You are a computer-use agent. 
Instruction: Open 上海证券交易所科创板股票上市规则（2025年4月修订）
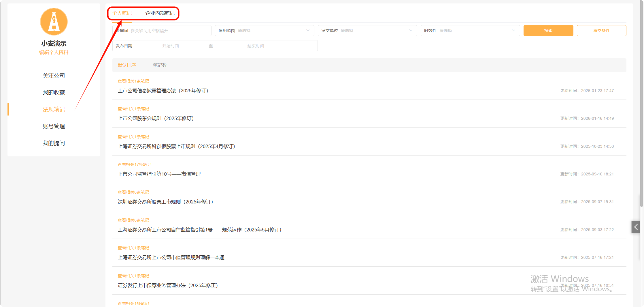click(177, 146)
